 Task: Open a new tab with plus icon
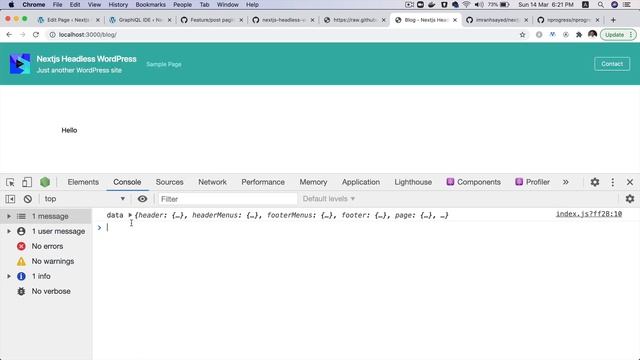613,20
